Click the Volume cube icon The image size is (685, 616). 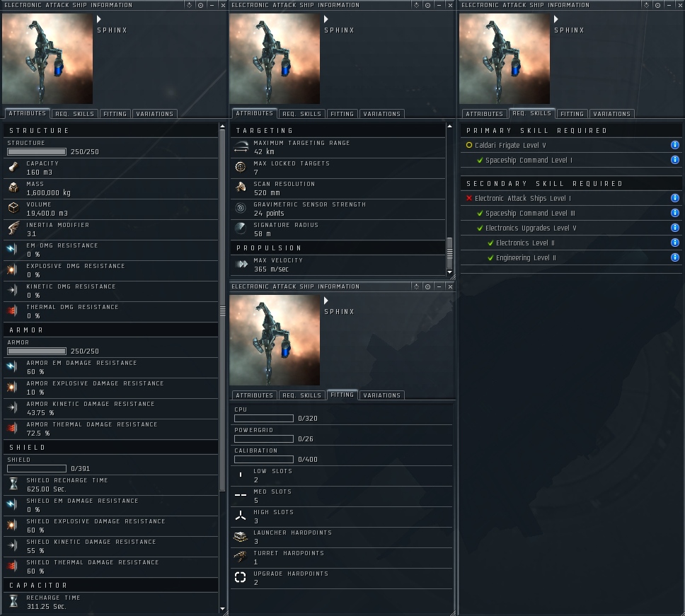13,208
